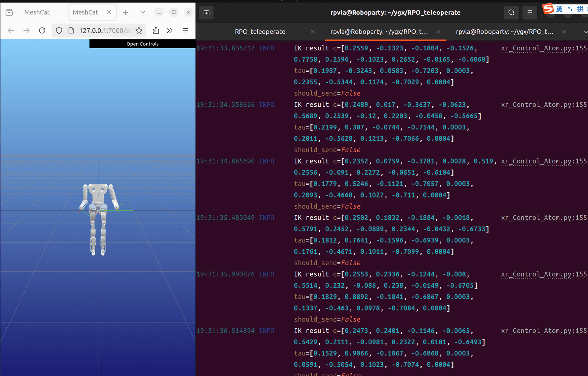This screenshot has height=376, width=588.
Task: Click the Sogou pinyin mode character
Action: (580, 9)
